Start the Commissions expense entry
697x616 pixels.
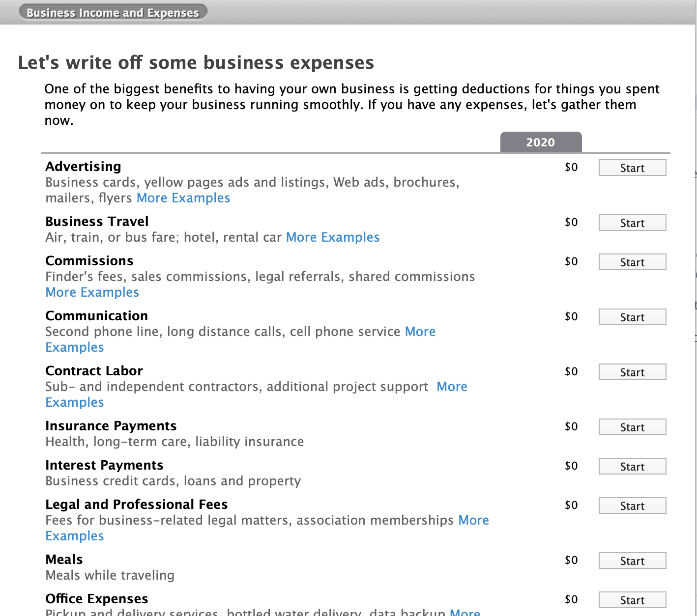pos(632,262)
